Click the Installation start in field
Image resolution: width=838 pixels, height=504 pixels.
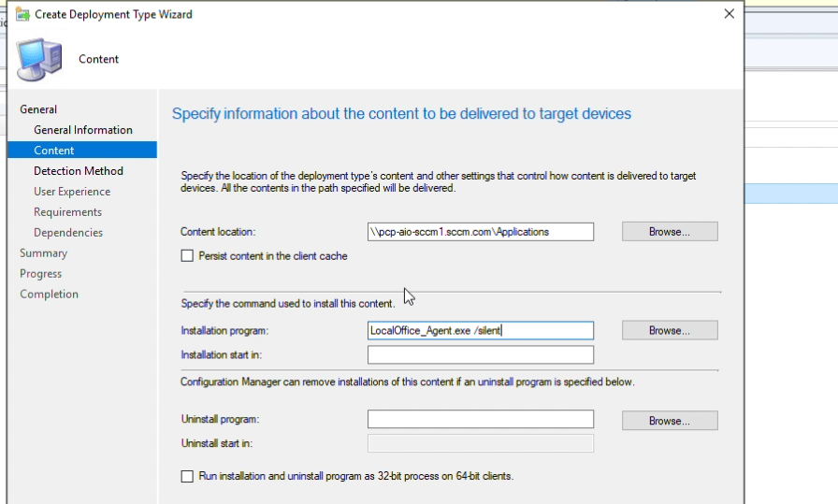pyautogui.click(x=481, y=354)
